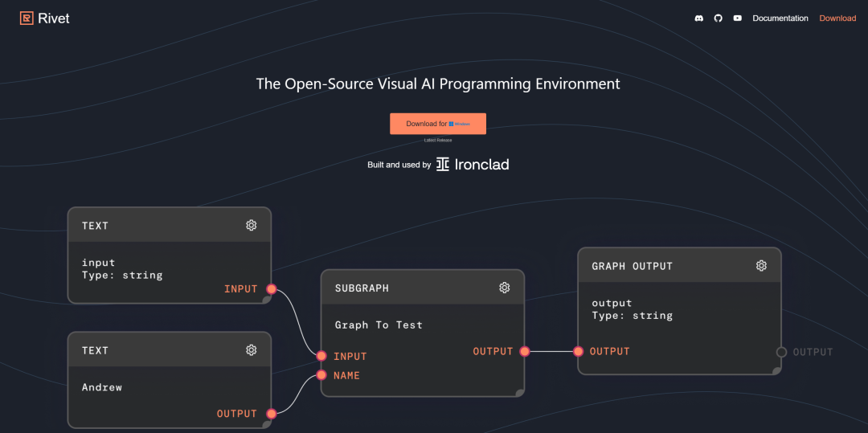Click INPUT output port on first Text node
Image resolution: width=868 pixels, height=433 pixels.
[x=272, y=288]
